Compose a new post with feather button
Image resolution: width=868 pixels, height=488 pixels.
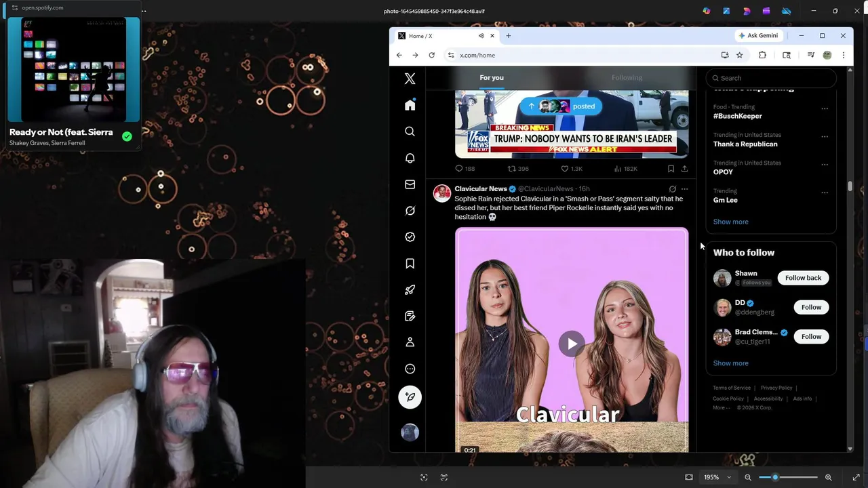[410, 397]
